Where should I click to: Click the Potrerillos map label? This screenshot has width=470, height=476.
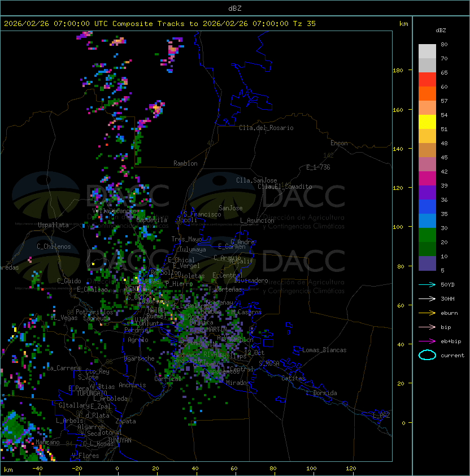94,312
